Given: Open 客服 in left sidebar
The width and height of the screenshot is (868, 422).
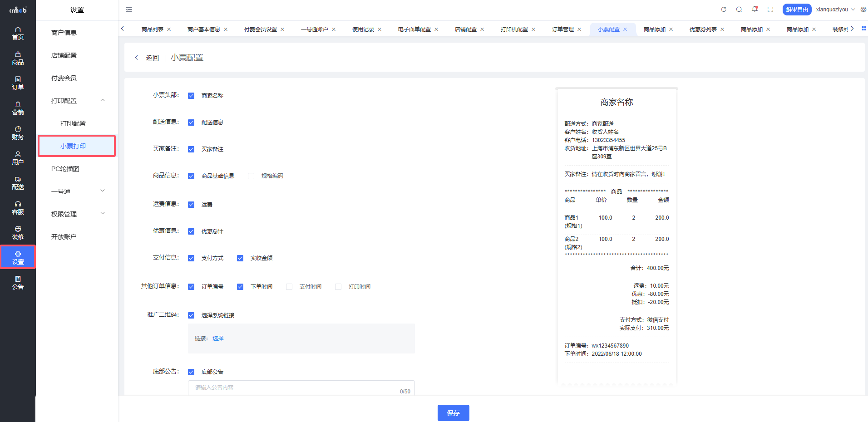Looking at the screenshot, I should click(18, 208).
